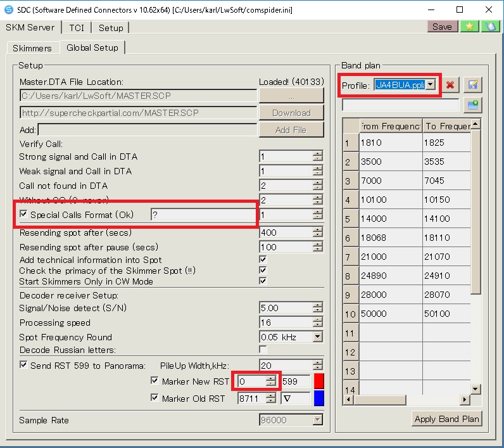
Task: Adjust Marker Old RST value spinner
Action: pyautogui.click(x=271, y=399)
